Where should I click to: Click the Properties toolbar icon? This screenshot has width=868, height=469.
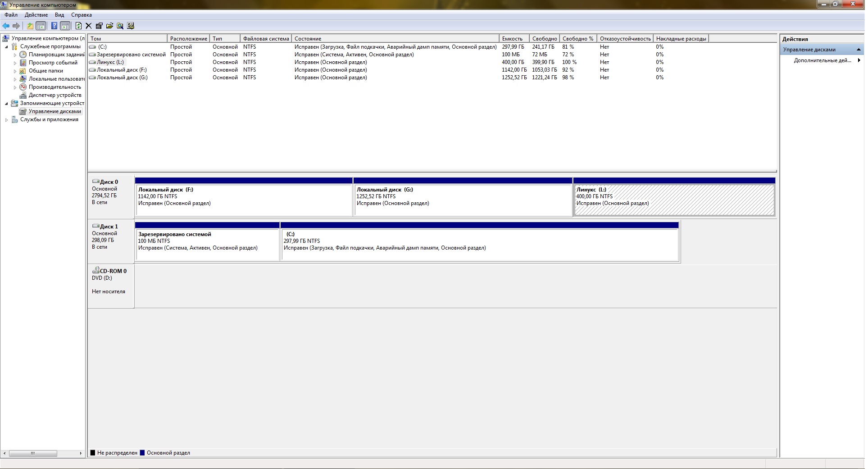(99, 26)
